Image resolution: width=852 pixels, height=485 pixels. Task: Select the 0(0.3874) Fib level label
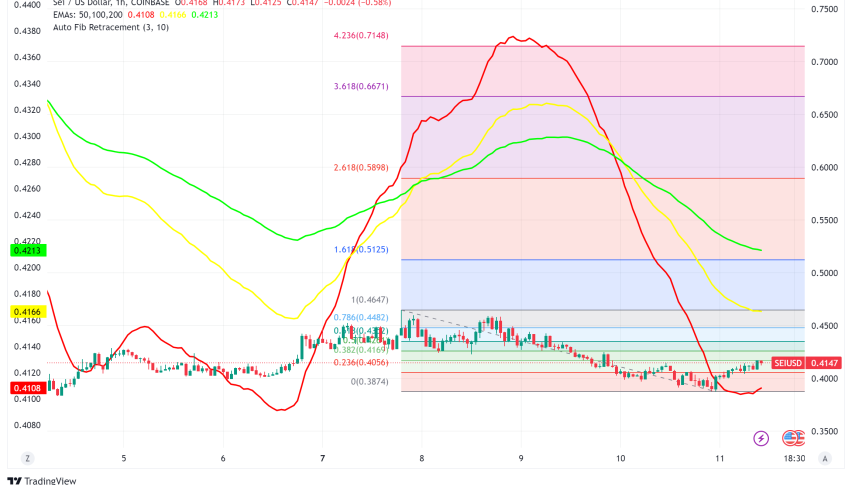369,382
